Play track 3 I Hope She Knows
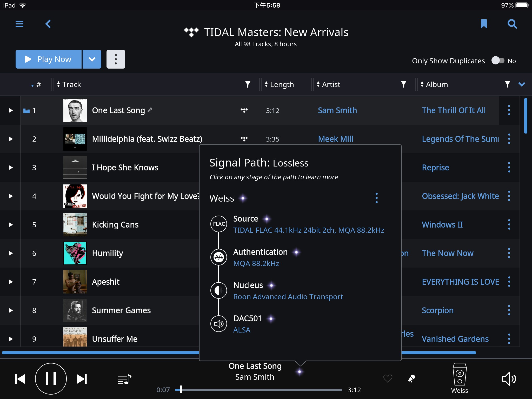This screenshot has height=399, width=532. click(11, 168)
